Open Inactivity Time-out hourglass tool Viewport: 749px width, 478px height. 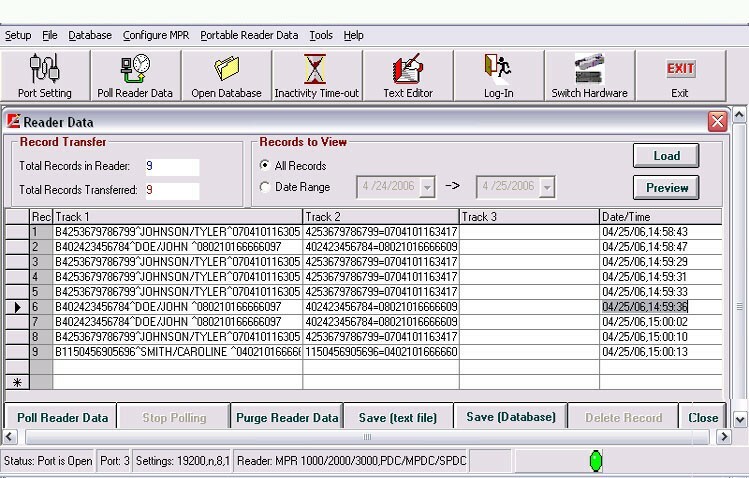[316, 75]
